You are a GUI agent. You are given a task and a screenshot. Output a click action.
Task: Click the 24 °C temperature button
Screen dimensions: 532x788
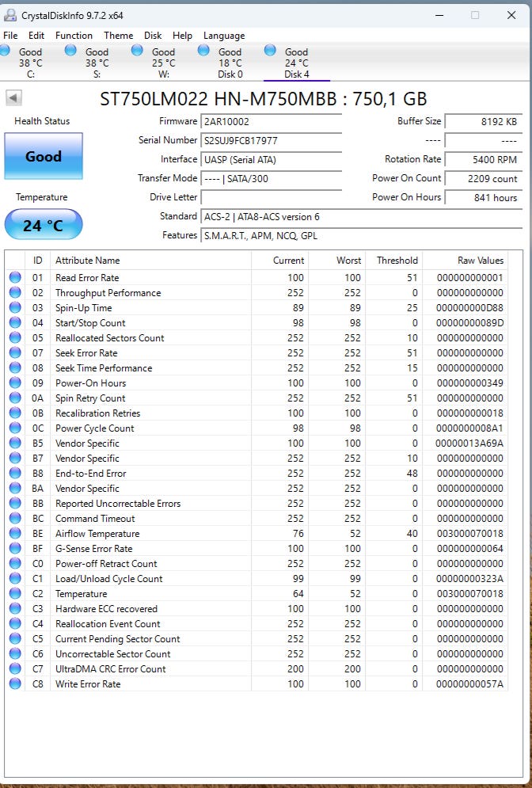coord(44,225)
